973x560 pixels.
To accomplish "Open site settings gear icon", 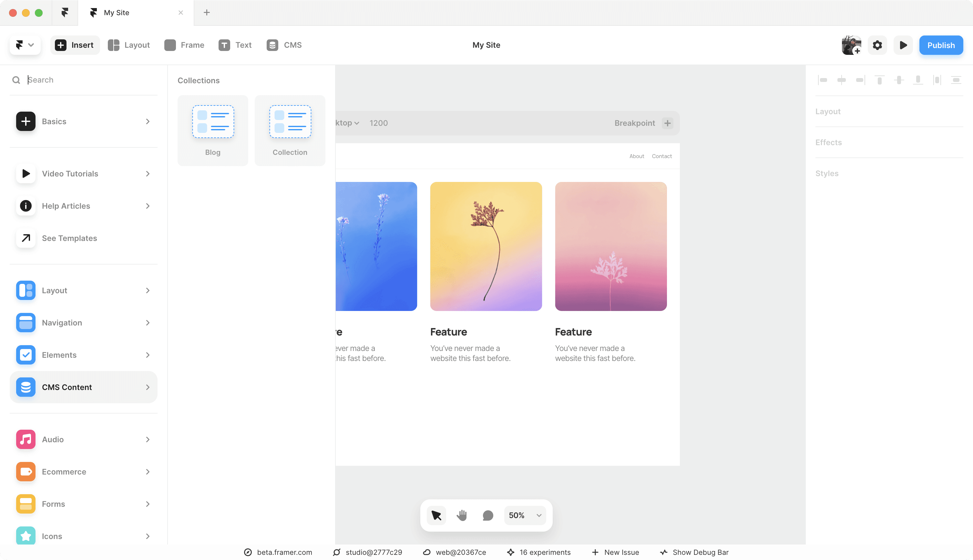I will (x=877, y=45).
